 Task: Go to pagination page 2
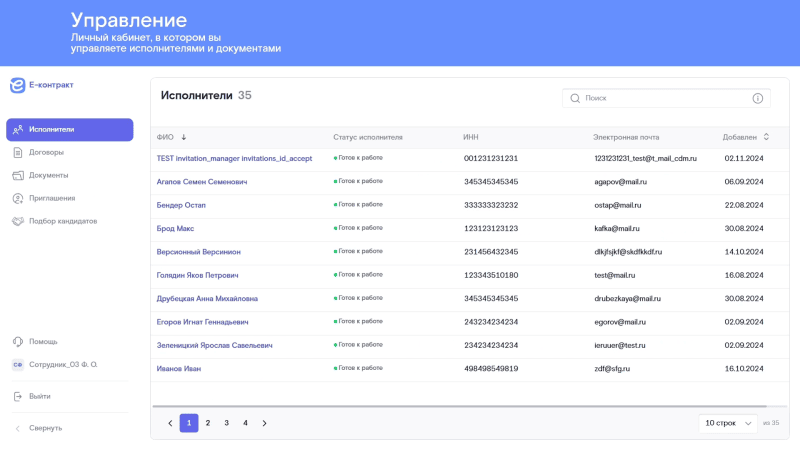pyautogui.click(x=208, y=423)
